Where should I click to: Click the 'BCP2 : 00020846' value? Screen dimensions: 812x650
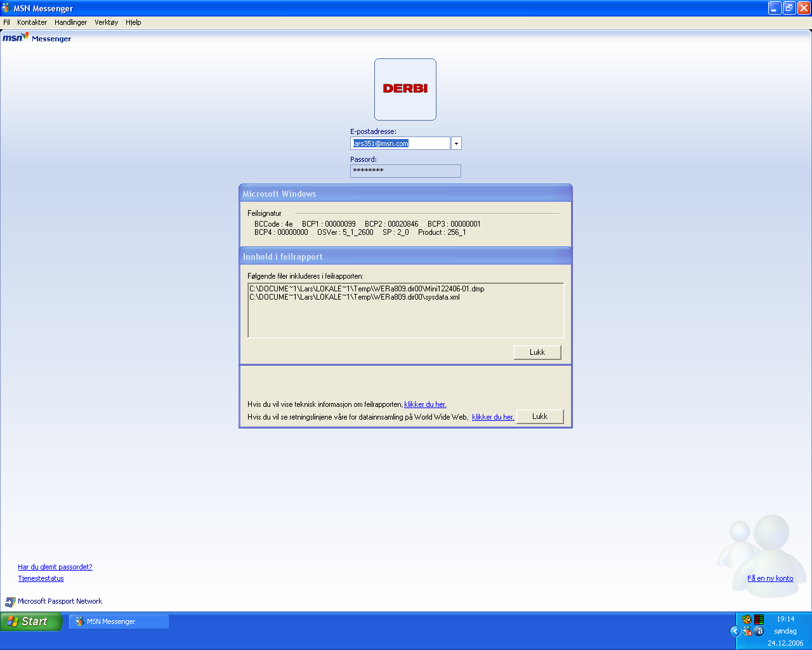(391, 224)
